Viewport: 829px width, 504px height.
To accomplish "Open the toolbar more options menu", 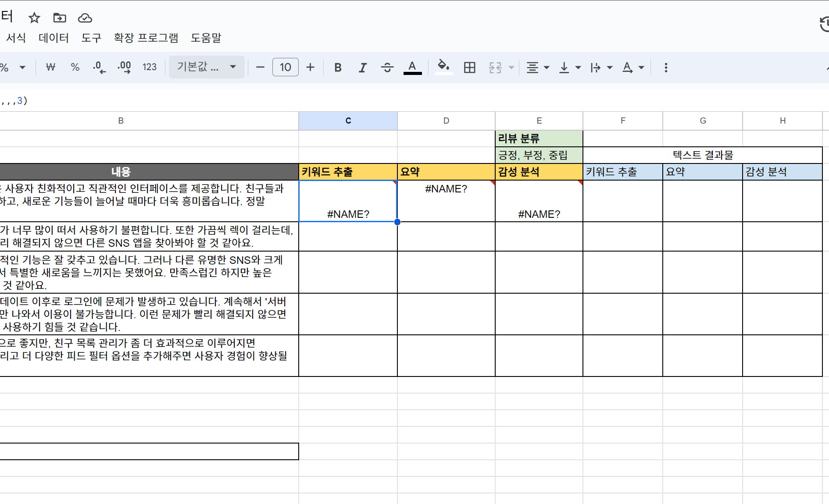I will (x=666, y=67).
